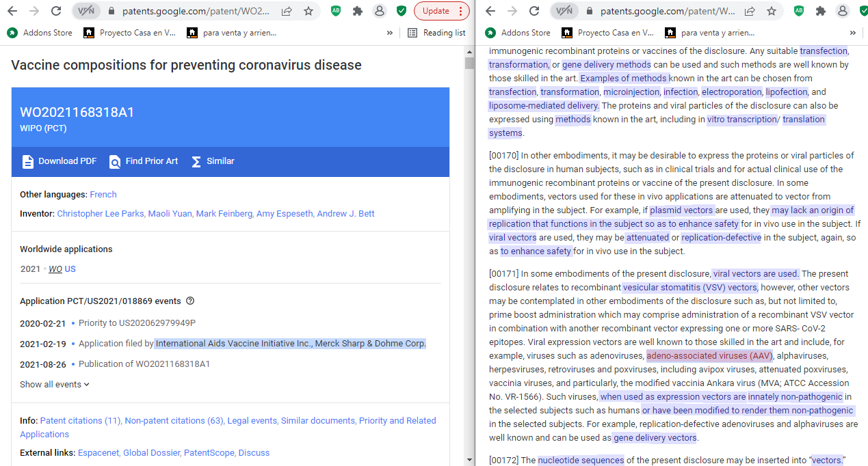Open Patent citations (11) link
Image resolution: width=868 pixels, height=466 pixels.
click(80, 421)
